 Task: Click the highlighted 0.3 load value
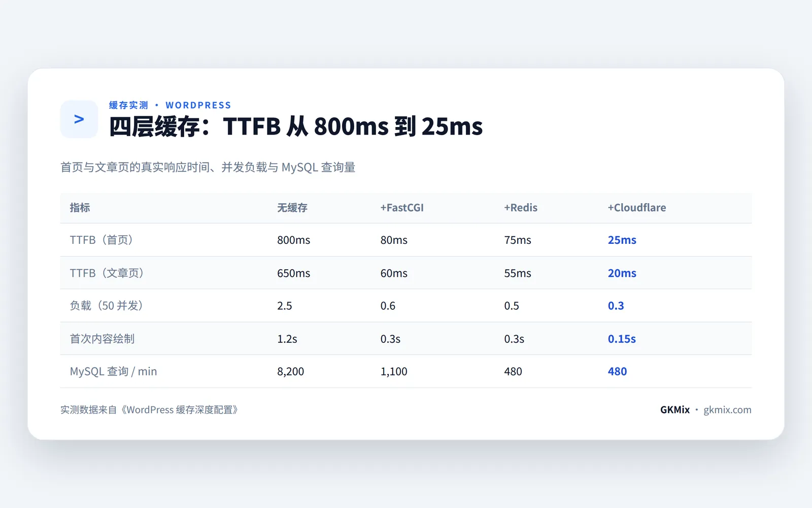[x=616, y=306]
